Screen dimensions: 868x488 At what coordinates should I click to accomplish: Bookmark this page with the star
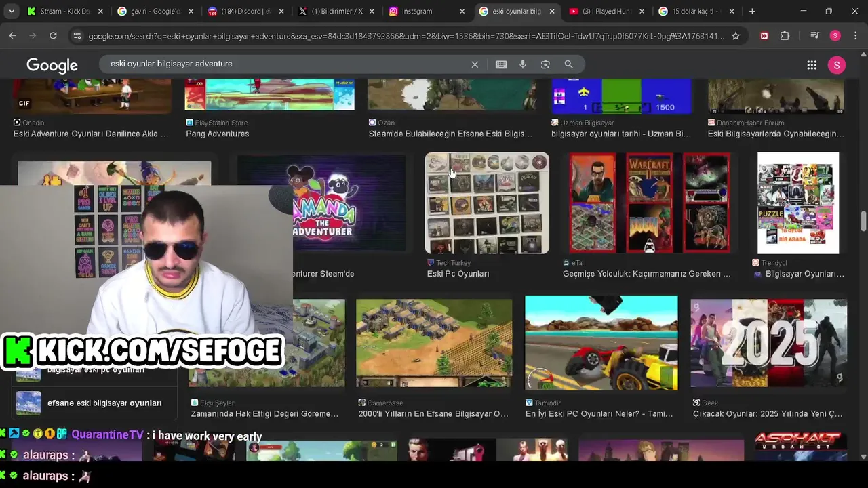[x=736, y=36]
